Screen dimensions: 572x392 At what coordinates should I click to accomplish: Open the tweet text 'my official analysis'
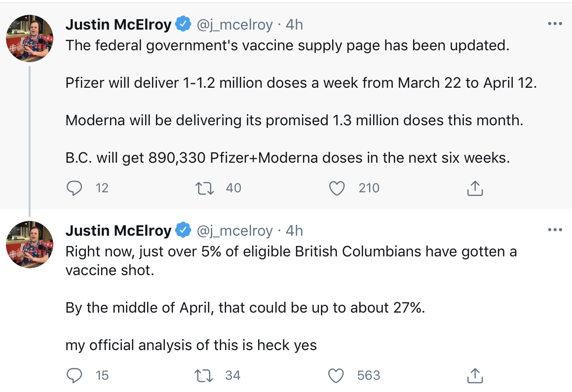click(x=191, y=345)
